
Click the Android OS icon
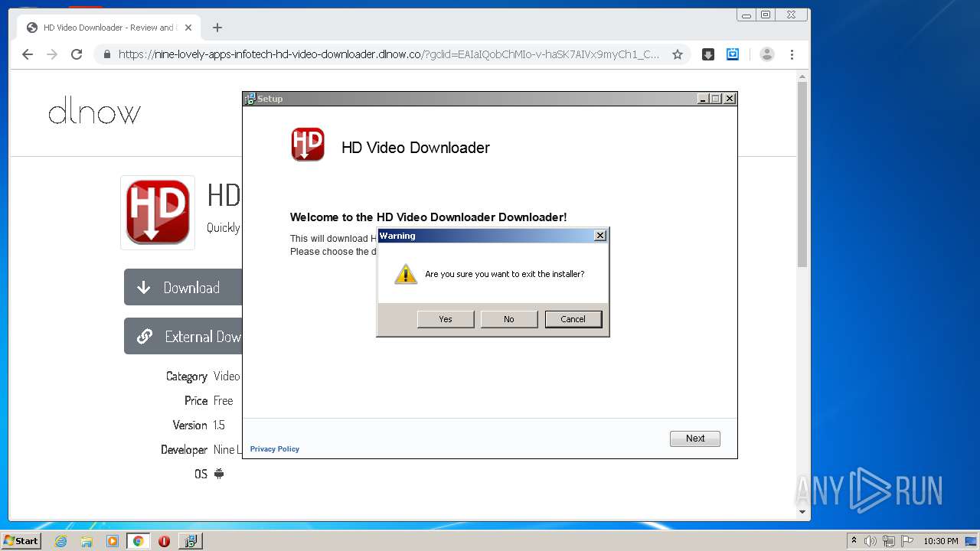pos(219,474)
